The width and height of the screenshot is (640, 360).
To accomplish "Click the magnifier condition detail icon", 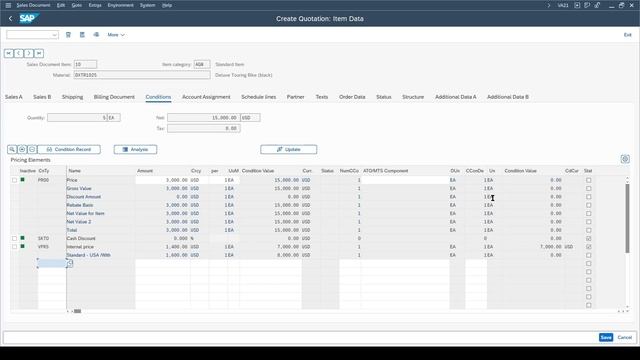I will tap(12, 149).
